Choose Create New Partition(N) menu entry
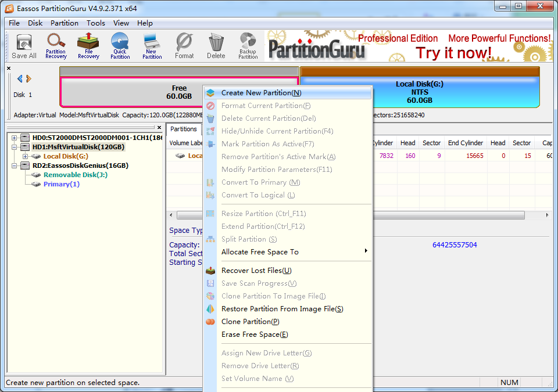The height and width of the screenshot is (392, 558). click(x=288, y=93)
